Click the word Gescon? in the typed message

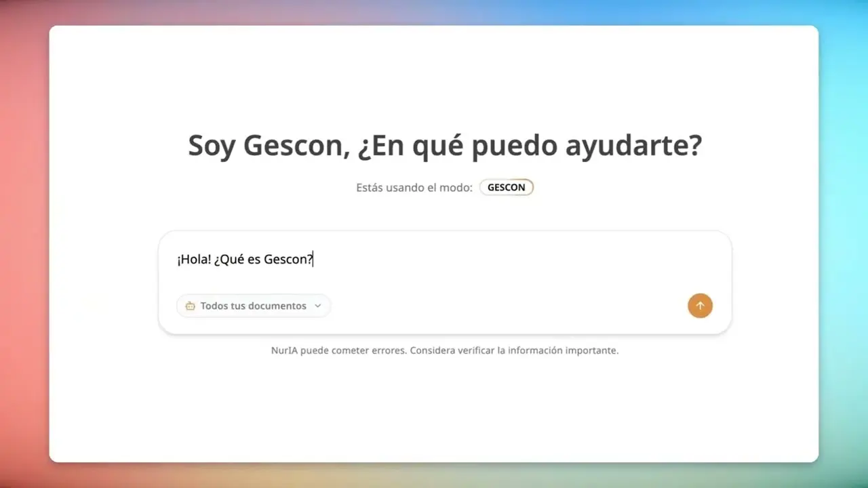click(288, 260)
